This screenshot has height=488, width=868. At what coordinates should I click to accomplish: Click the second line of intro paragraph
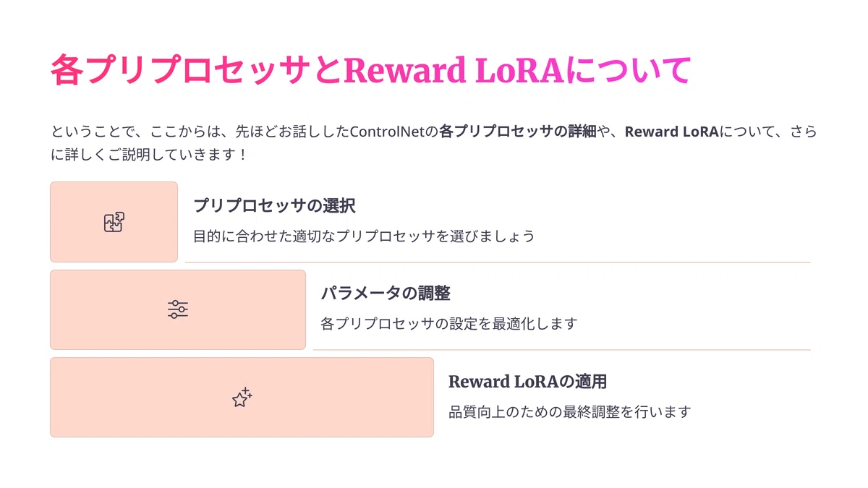pos(149,155)
